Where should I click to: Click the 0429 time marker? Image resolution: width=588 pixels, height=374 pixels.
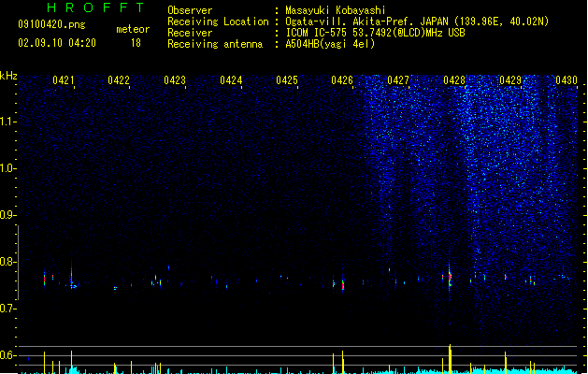pyautogui.click(x=510, y=80)
